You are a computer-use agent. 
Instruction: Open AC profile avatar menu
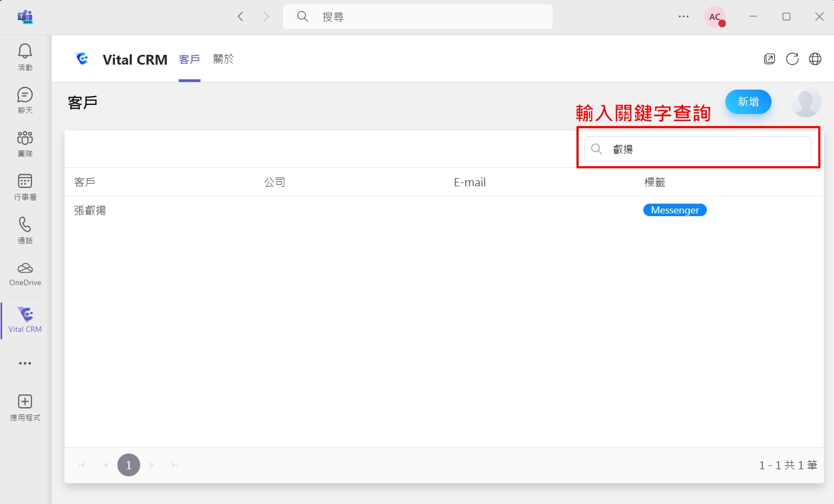[715, 17]
